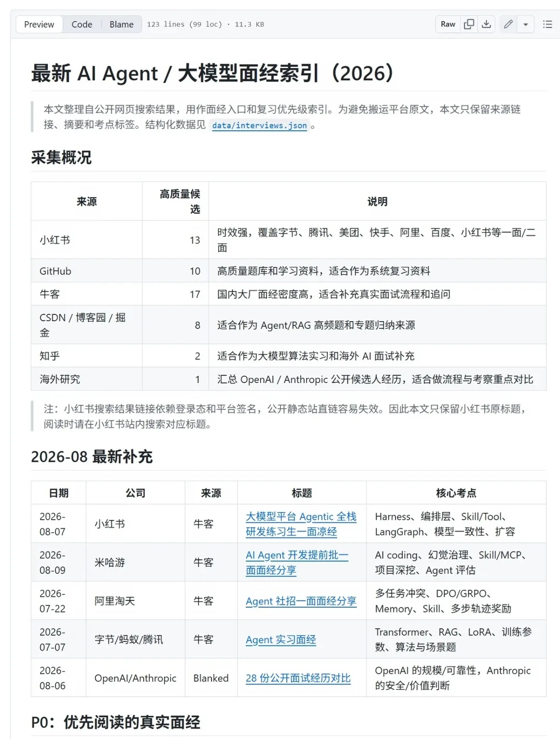The width and height of the screenshot is (560, 747).
Task: Click the Raw button
Action: (448, 24)
